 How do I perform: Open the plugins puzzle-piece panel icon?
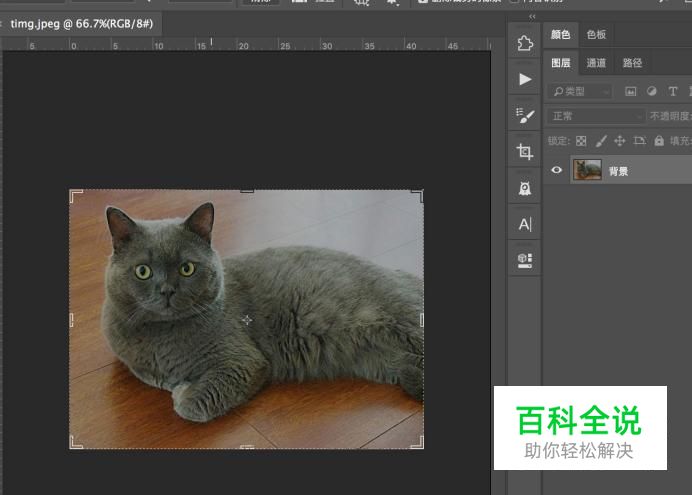(x=525, y=43)
